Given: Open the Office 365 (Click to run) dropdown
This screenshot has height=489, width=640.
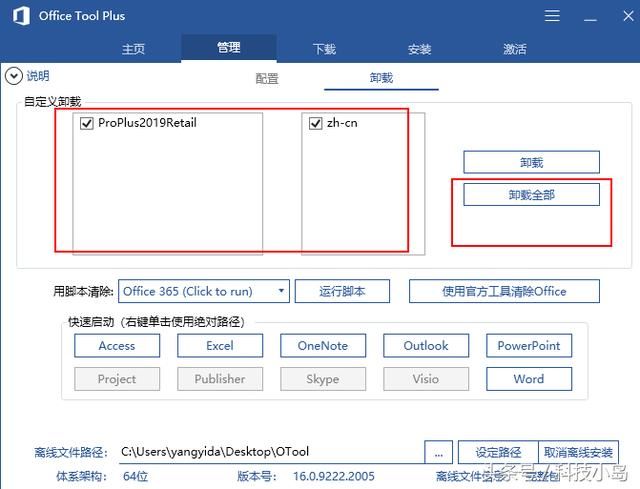Looking at the screenshot, I should 204,291.
